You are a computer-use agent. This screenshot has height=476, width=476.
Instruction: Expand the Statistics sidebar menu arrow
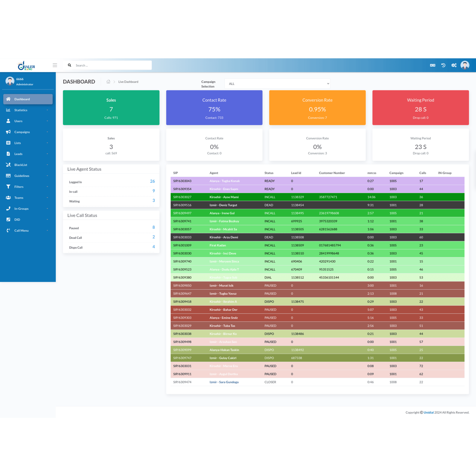click(47, 110)
